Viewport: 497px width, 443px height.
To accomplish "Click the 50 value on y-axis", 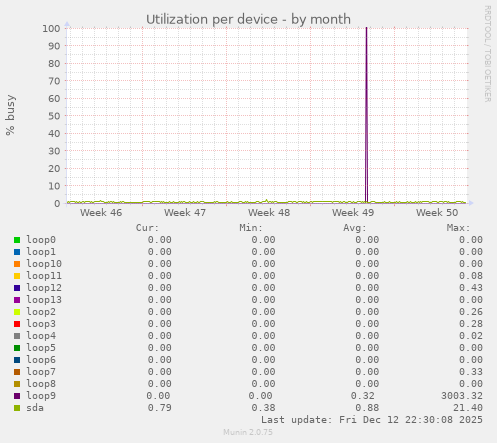I will tap(54, 116).
